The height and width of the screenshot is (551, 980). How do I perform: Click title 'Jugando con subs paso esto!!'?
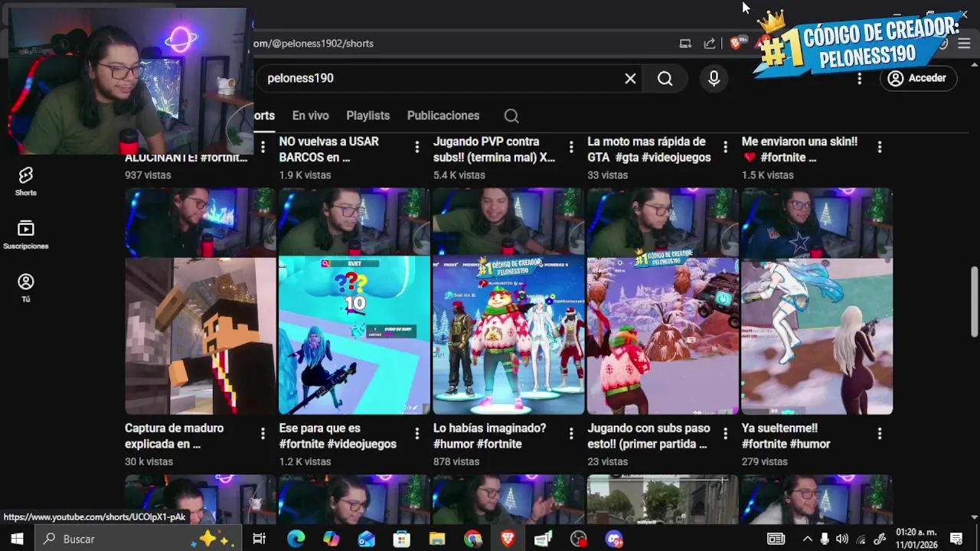pyautogui.click(x=649, y=436)
